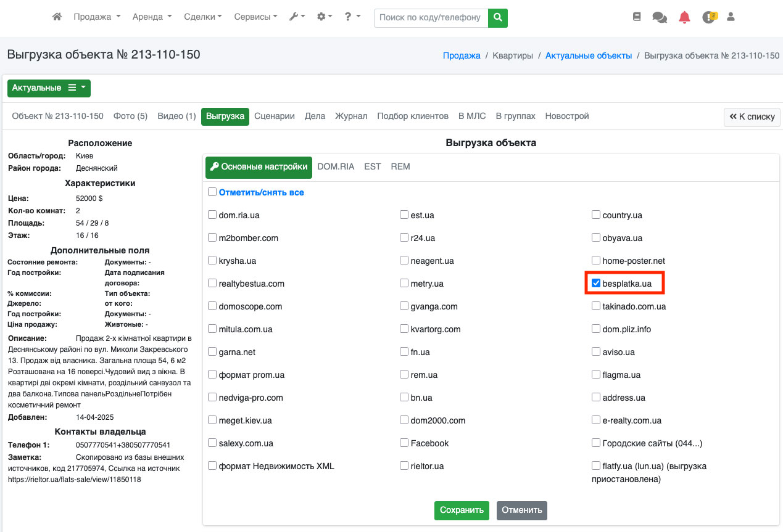
Task: Open the red notifications bell
Action: tap(684, 18)
